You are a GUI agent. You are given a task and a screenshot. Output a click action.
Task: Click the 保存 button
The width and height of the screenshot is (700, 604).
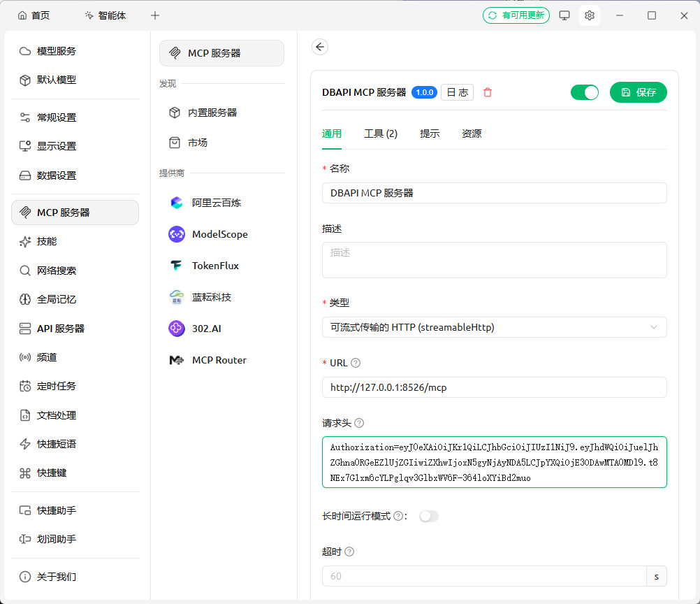(x=639, y=92)
